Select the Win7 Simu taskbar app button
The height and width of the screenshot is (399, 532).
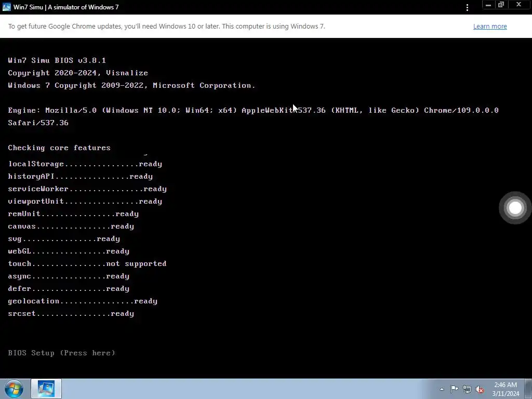tap(46, 389)
